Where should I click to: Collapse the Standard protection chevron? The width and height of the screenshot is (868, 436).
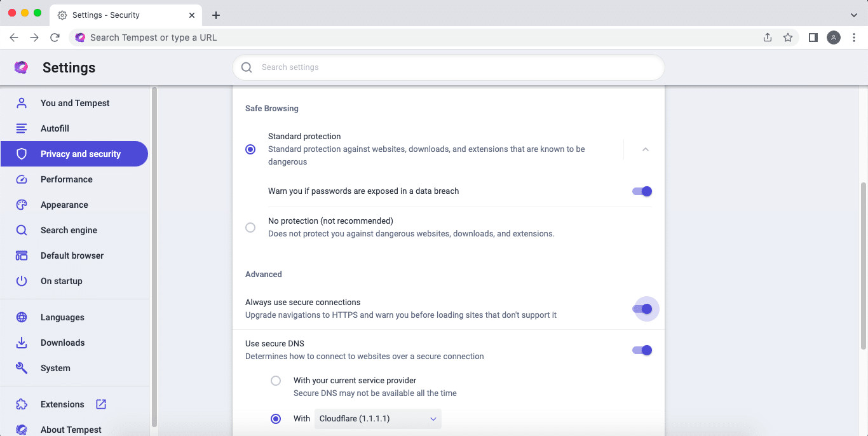pos(645,149)
